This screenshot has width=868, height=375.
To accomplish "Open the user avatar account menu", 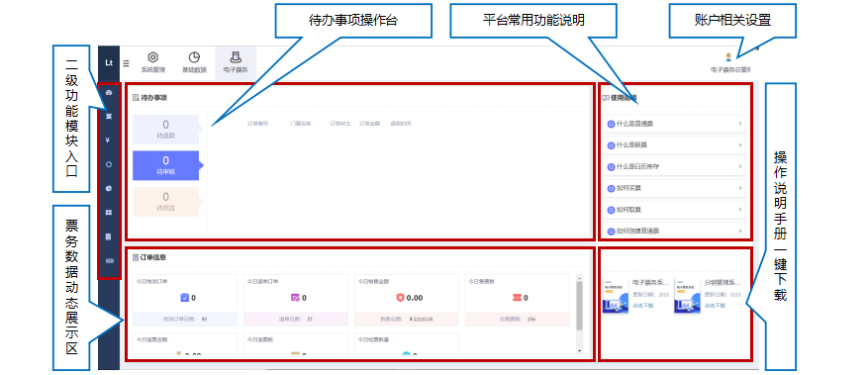I will pyautogui.click(x=729, y=57).
